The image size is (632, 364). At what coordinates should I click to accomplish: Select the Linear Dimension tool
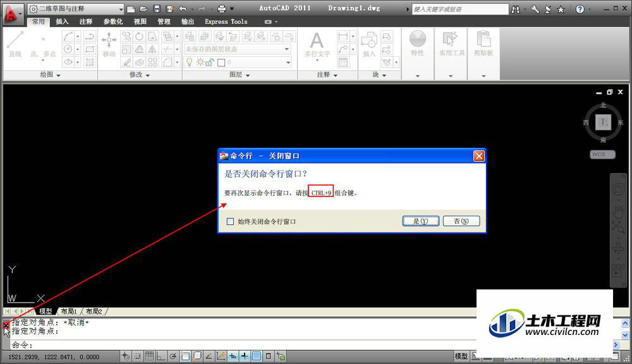pos(343,37)
